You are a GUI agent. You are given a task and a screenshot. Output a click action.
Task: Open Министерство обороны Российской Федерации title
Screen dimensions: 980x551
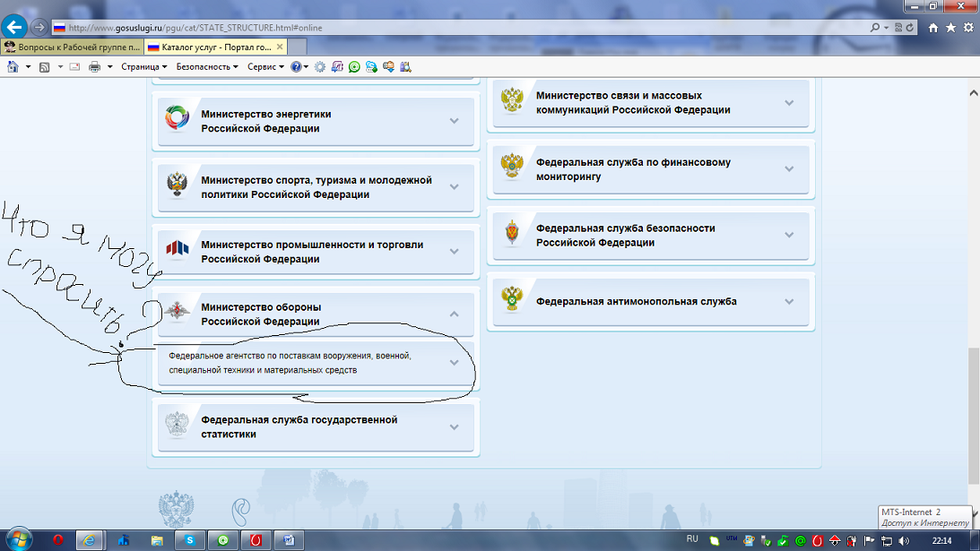pyautogui.click(x=261, y=314)
